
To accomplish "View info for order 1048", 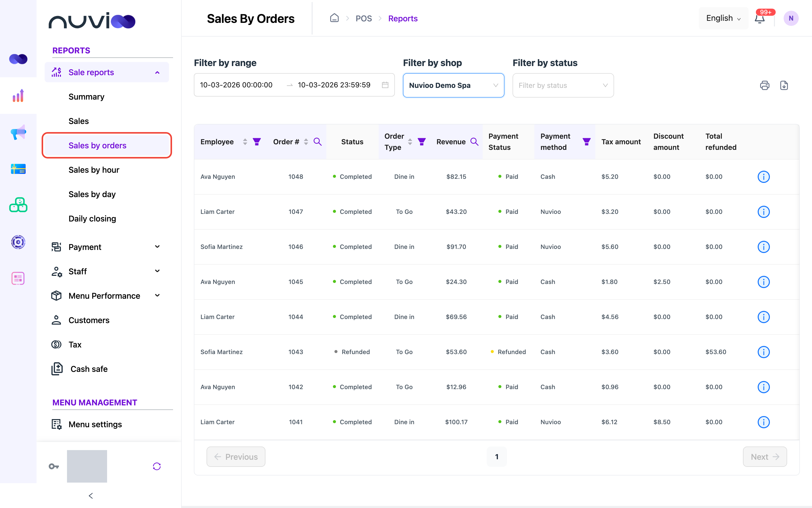I will (763, 177).
